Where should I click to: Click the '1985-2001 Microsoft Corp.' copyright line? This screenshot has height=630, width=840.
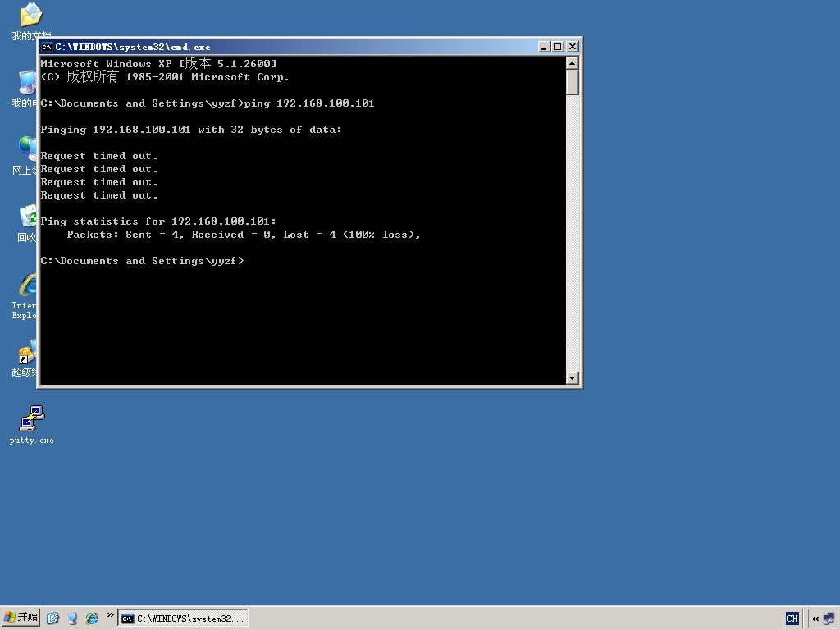(165, 77)
